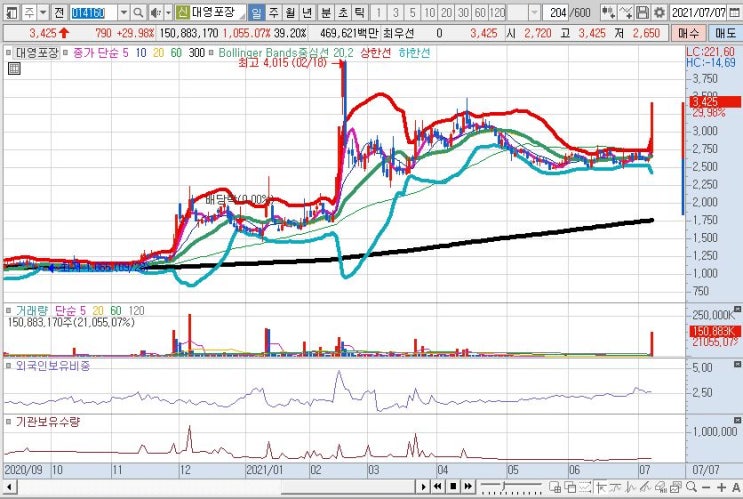The height and width of the screenshot is (499, 743).
Task: Switch to the minute (분) chart period
Action: (326, 12)
